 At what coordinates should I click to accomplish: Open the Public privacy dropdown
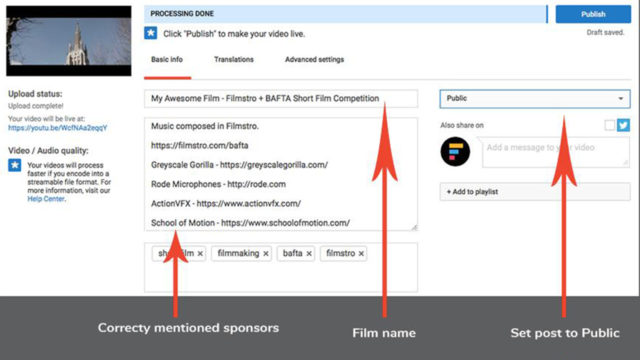[535, 99]
